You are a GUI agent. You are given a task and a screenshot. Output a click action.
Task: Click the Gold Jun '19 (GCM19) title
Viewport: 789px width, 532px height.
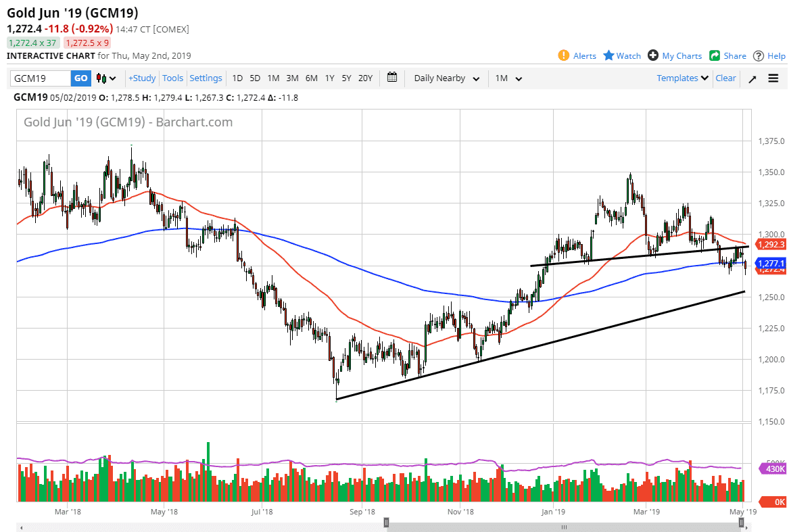point(72,13)
